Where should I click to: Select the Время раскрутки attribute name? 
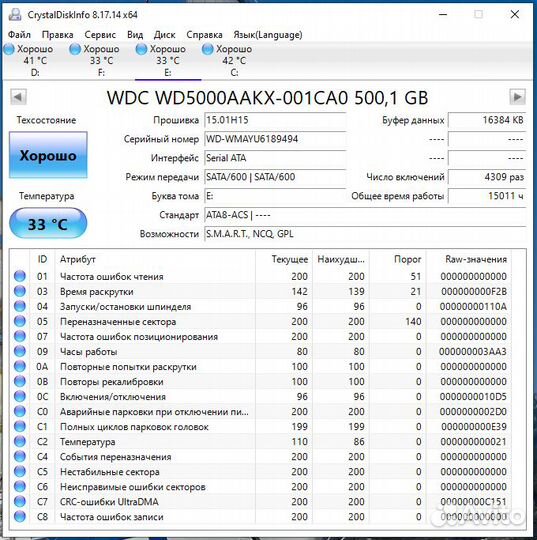coord(96,292)
